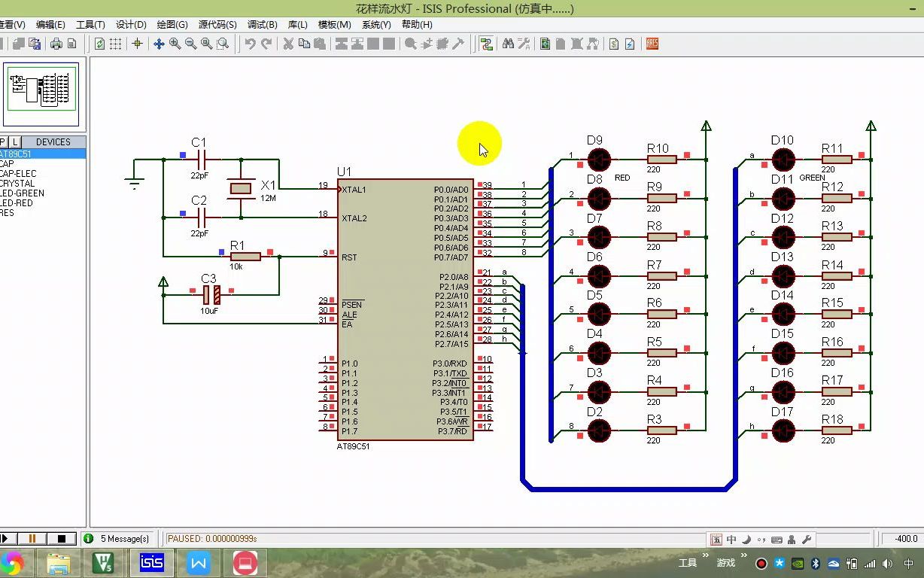The width and height of the screenshot is (924, 578).
Task: Click resistor R10 on schematic
Action: click(661, 159)
